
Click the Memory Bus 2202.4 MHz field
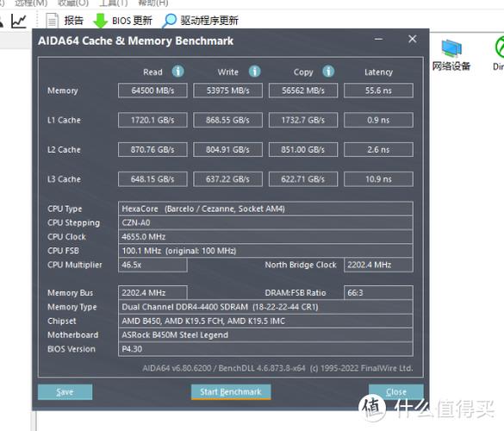click(152, 293)
